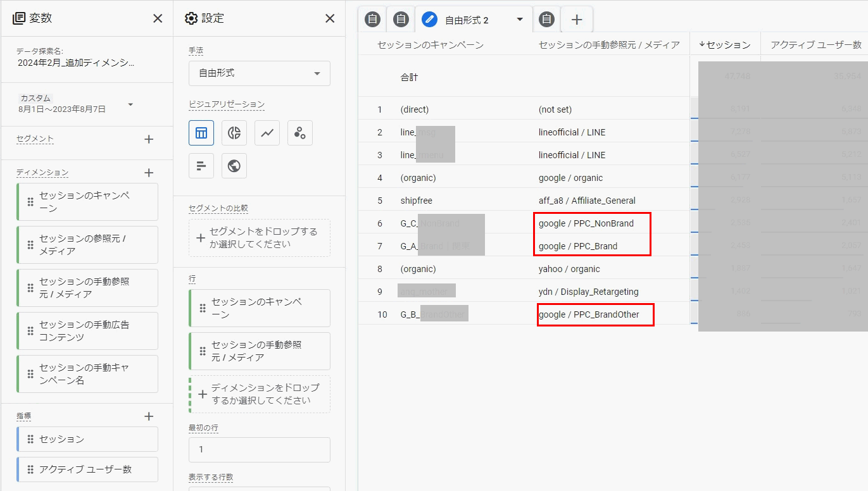The image size is (868, 491).
Task: Add a new segment with plus icon
Action: click(x=149, y=139)
